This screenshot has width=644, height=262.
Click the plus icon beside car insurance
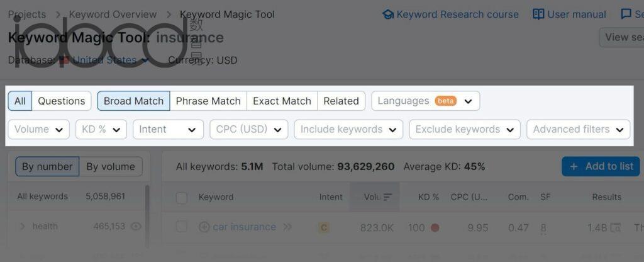coord(204,227)
